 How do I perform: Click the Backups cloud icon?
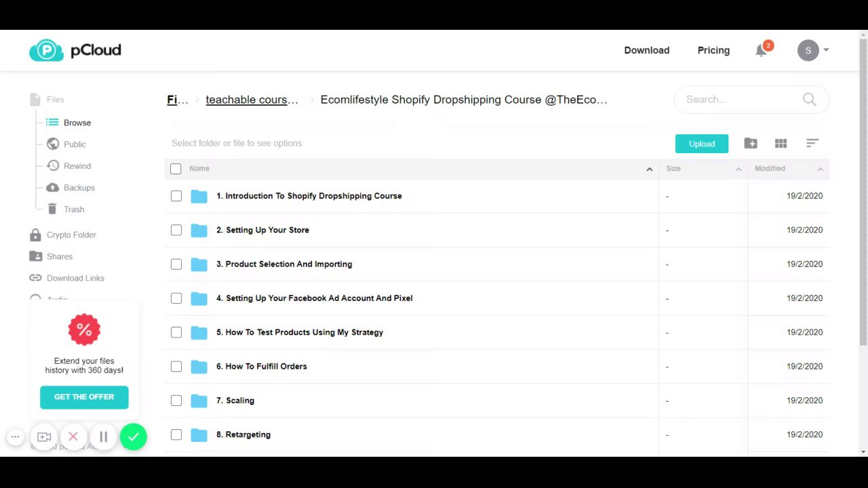52,187
